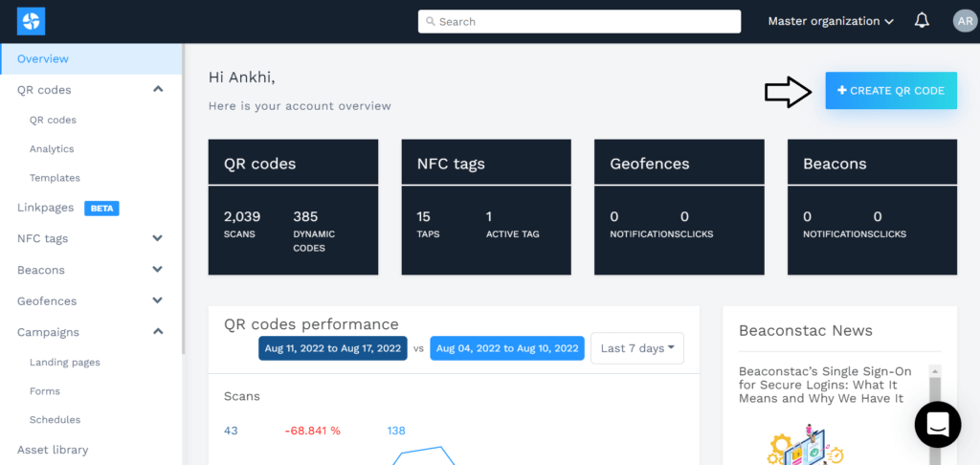Open Analytics in the sidebar
Image resolution: width=980 pixels, height=465 pixels.
coord(52,148)
